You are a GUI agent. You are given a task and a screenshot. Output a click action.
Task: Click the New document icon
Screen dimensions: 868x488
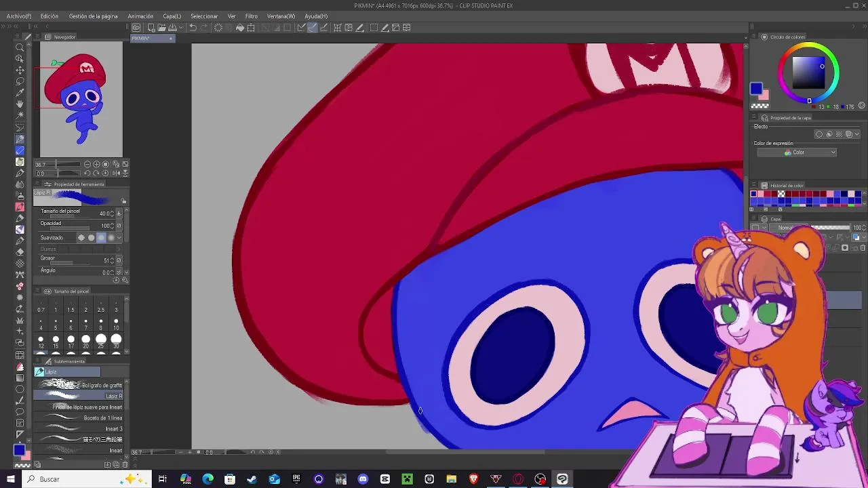[x=151, y=28]
